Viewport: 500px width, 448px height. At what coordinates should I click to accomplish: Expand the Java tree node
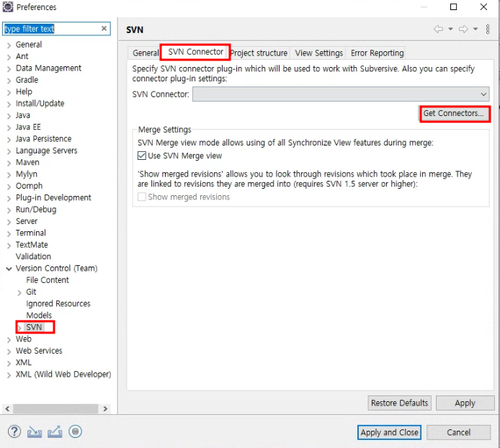pos(9,116)
